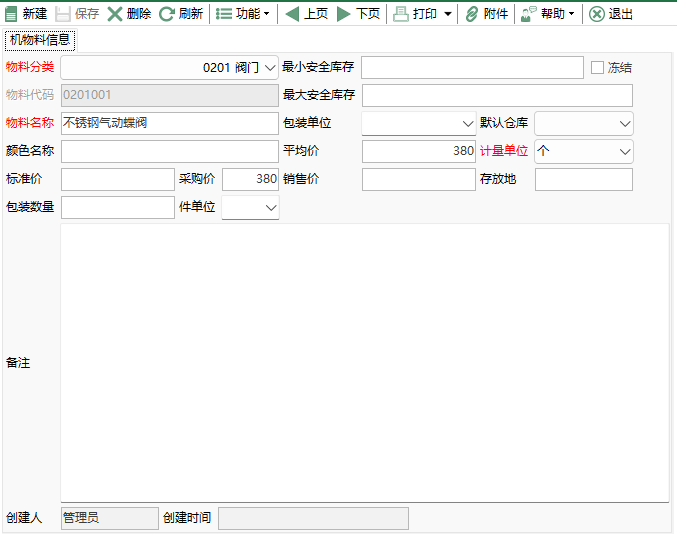Go to next page (下页)
The width and height of the screenshot is (677, 536).
pos(344,14)
